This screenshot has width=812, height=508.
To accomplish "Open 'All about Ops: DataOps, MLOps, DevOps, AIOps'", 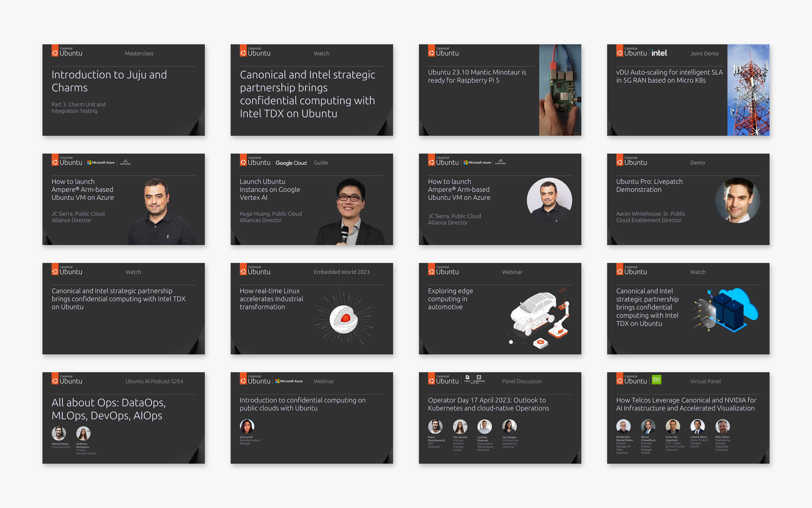I will pos(108,409).
